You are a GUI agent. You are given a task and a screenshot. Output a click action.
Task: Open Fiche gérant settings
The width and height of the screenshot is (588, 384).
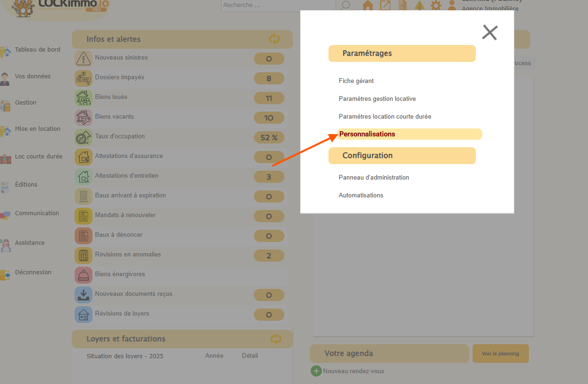pos(356,81)
